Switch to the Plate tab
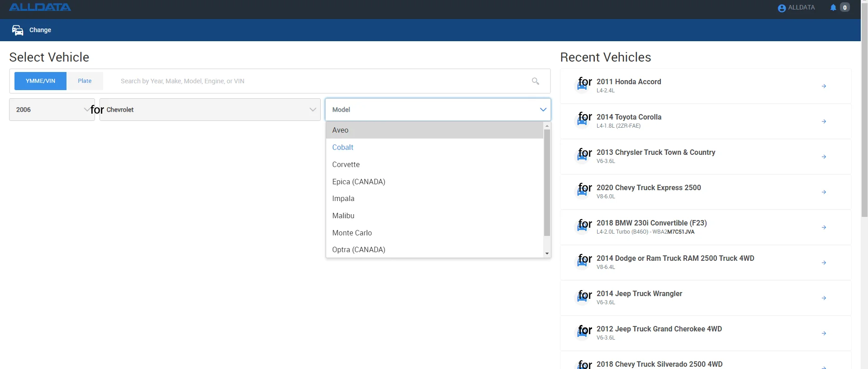This screenshot has width=868, height=369. click(x=85, y=81)
